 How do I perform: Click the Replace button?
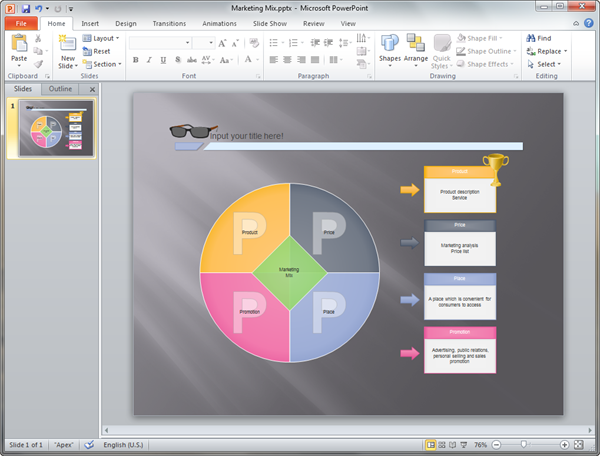pyautogui.click(x=548, y=51)
